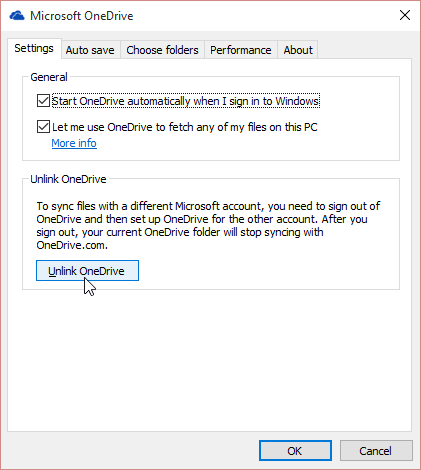
Task: Open the About tab
Action: (298, 50)
